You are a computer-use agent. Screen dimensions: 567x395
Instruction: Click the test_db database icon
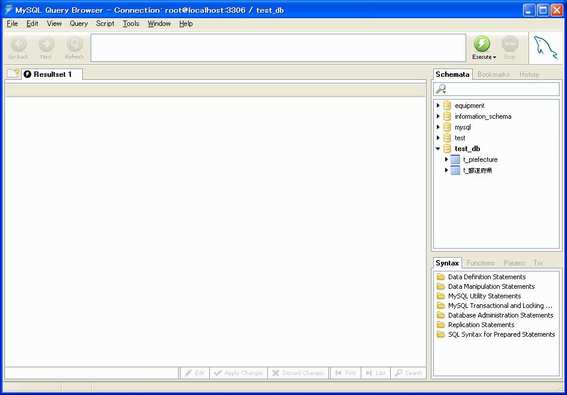point(448,149)
